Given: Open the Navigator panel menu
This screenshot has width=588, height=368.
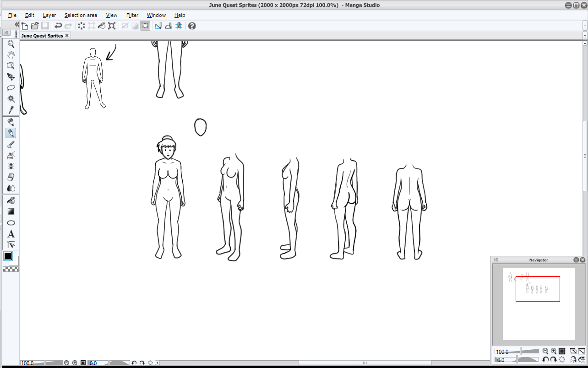Looking at the screenshot, I should 496,260.
